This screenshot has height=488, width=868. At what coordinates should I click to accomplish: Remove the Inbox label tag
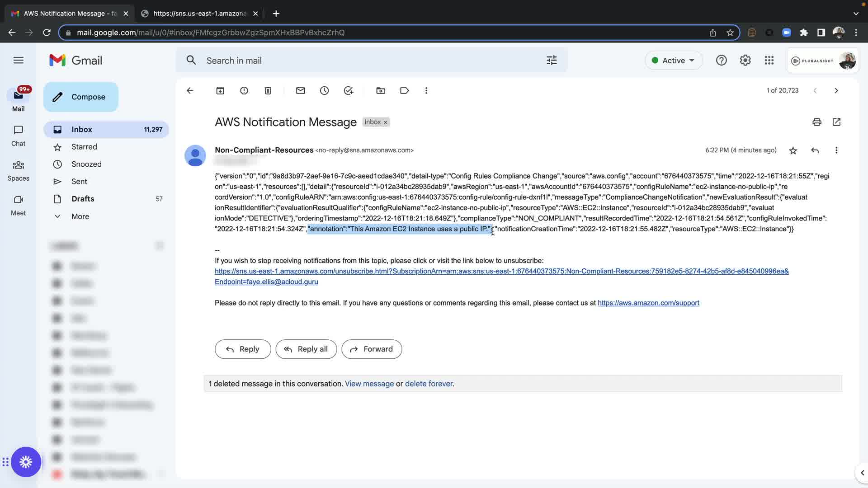(386, 122)
